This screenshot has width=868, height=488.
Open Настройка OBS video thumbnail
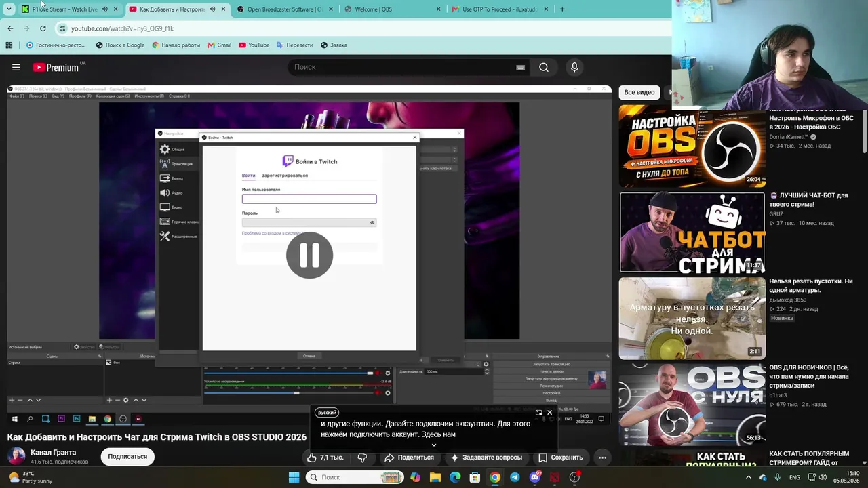[x=692, y=146]
